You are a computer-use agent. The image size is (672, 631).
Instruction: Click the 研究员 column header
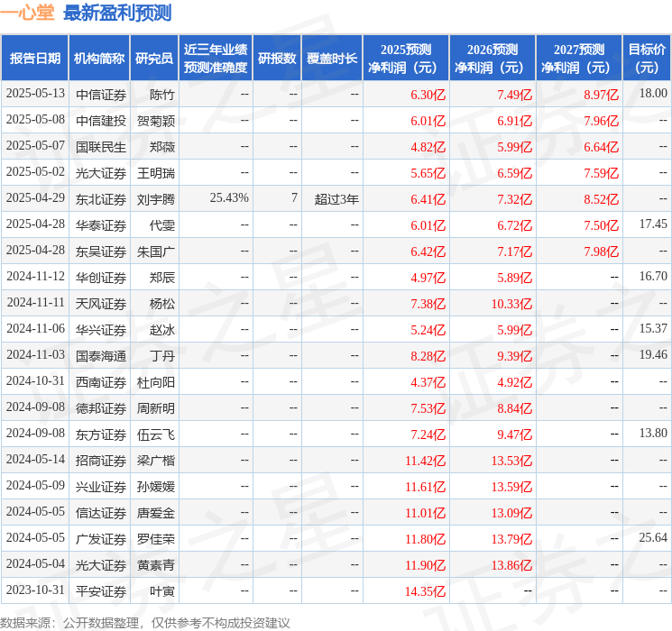coord(154,59)
